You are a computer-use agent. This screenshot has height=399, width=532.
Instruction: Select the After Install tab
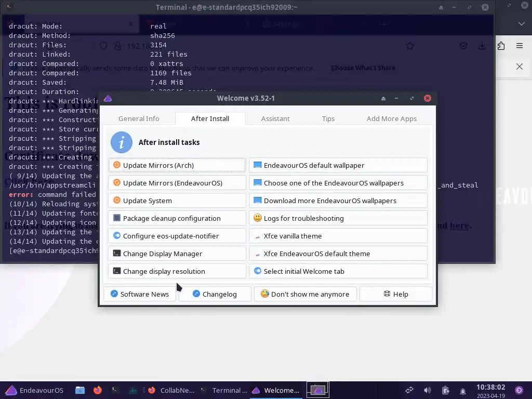pos(210,119)
